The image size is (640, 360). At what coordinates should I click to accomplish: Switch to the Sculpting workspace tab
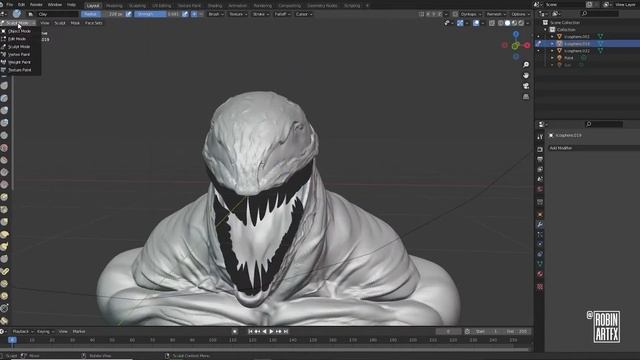click(137, 6)
